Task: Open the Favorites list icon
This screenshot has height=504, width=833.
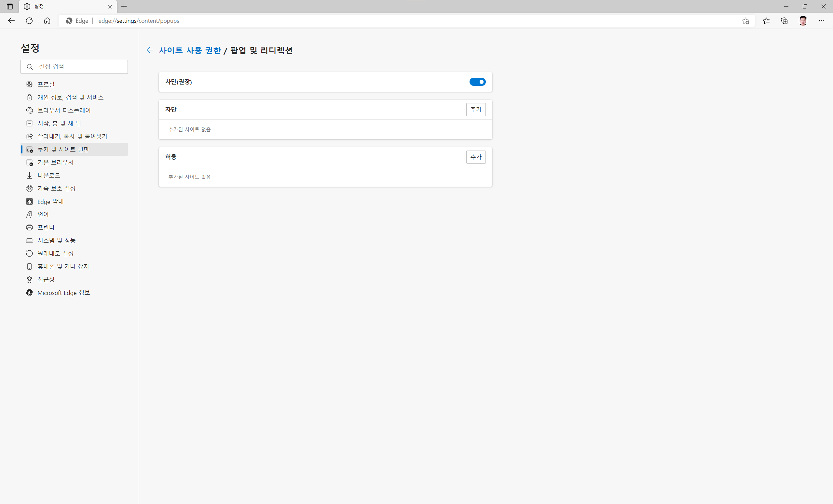Action: 766,21
